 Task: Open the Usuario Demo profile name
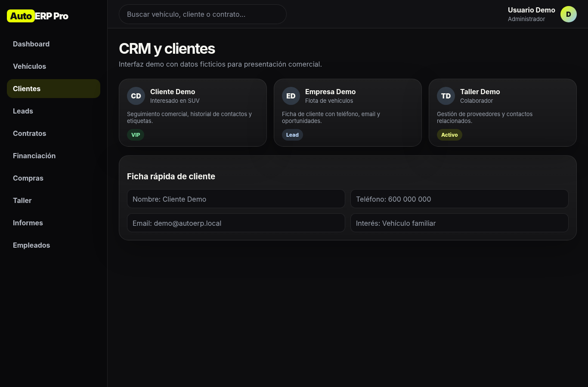point(531,10)
